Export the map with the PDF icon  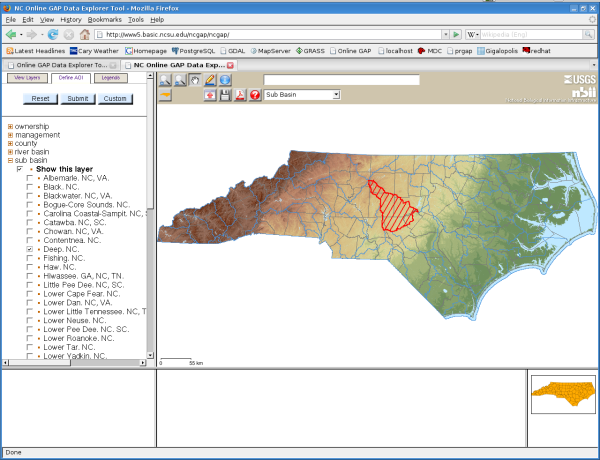click(240, 95)
